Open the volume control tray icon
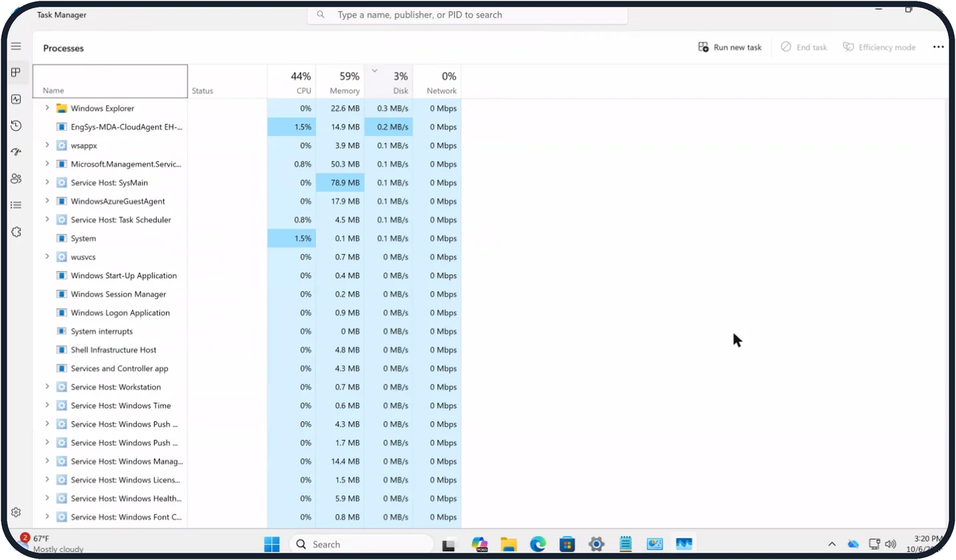956x560 pixels. 891,544
